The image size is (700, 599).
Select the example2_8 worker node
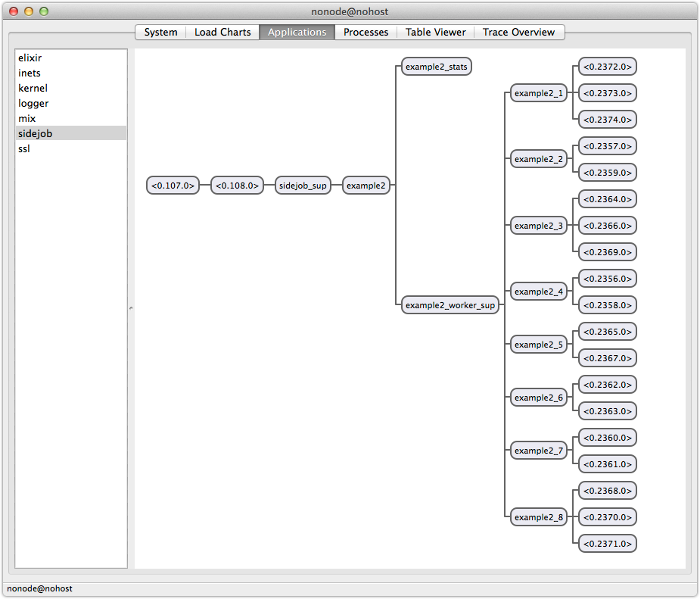tap(538, 517)
